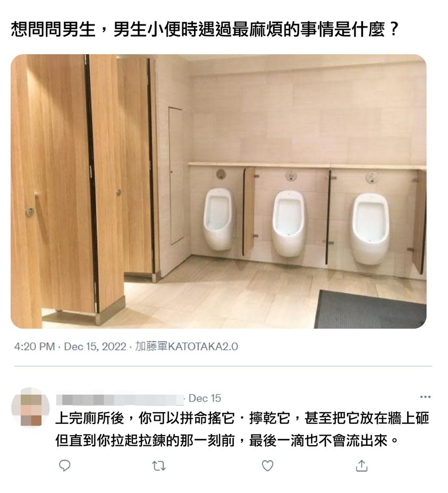
Task: Click the tweet question text at top
Action: click(x=205, y=30)
